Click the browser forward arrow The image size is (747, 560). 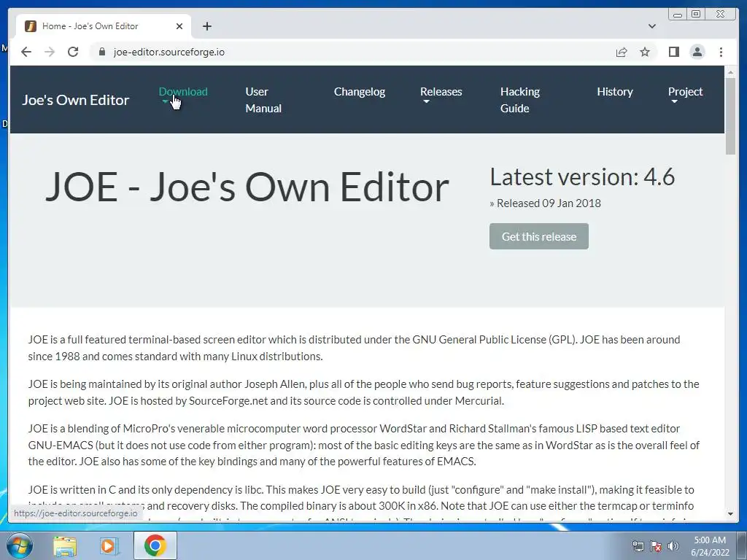point(50,52)
